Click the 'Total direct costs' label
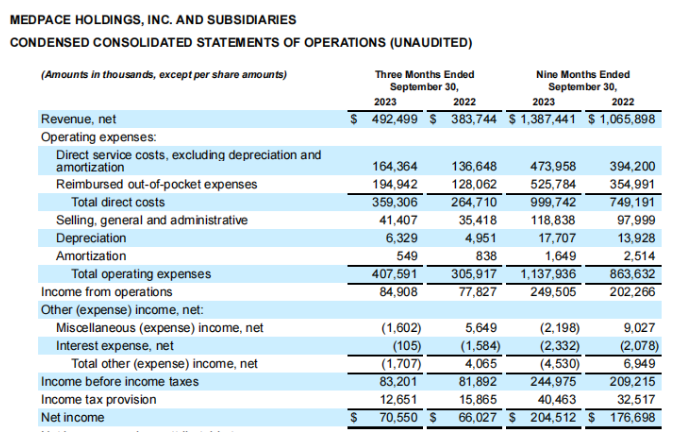The width and height of the screenshot is (679, 442). point(118,202)
